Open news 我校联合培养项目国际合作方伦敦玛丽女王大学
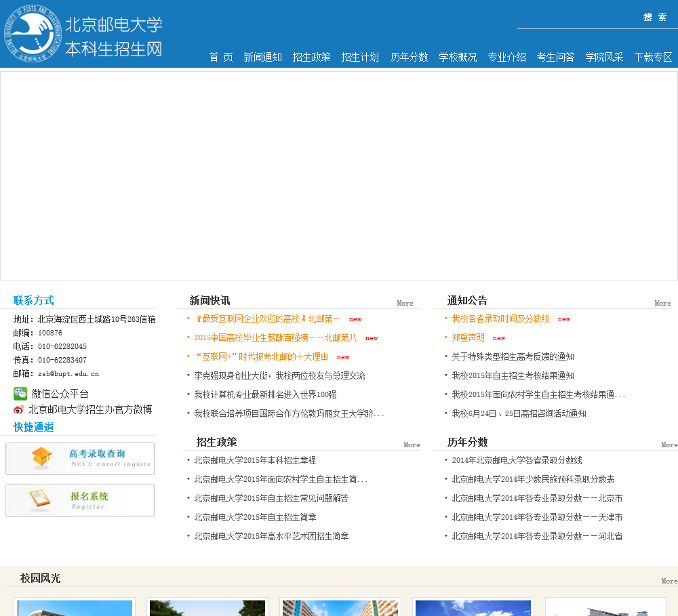The height and width of the screenshot is (616, 678). click(289, 413)
